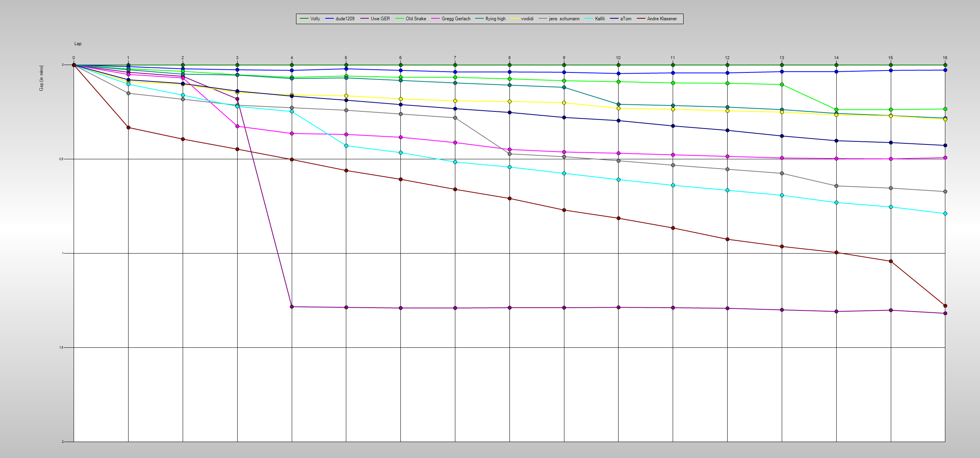Click the 1.5 gap axis label
Viewport: 980px width, 458px height.
tap(61, 347)
